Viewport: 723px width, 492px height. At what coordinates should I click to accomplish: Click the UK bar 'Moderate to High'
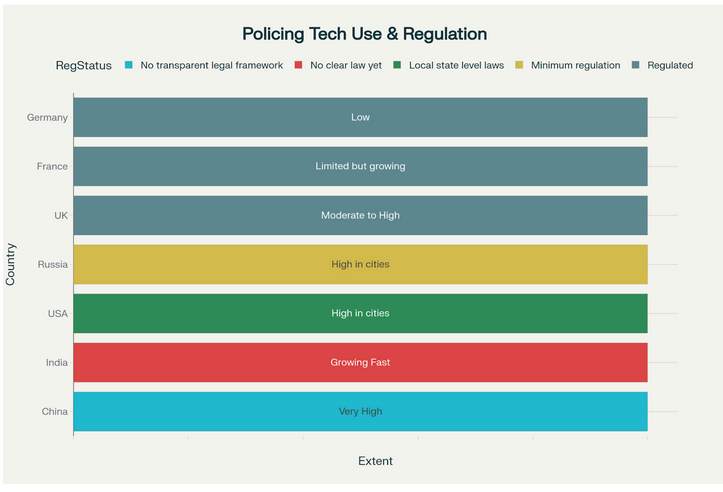(x=360, y=215)
